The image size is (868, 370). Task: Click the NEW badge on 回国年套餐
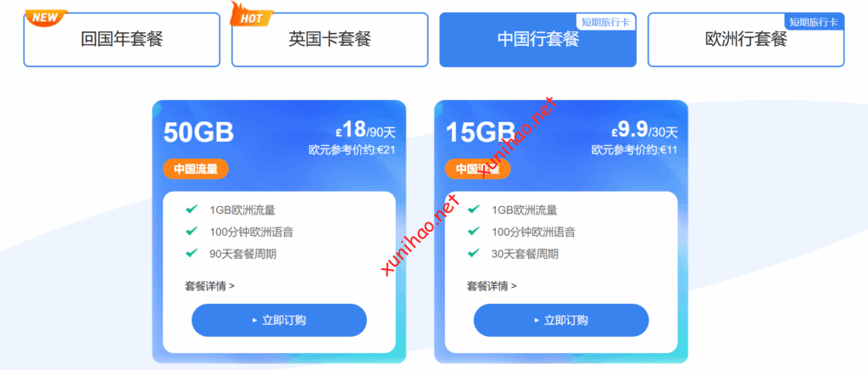point(46,18)
